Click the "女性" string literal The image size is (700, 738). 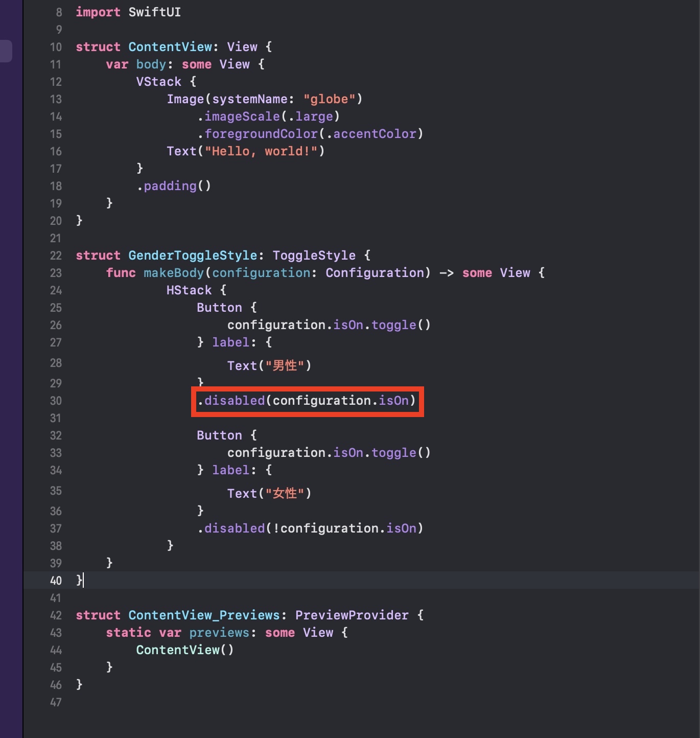click(x=285, y=494)
